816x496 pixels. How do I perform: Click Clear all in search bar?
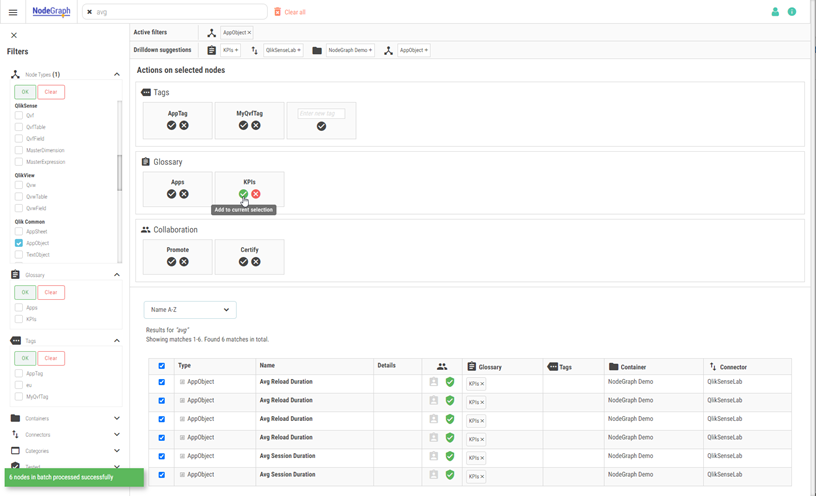[x=290, y=12]
